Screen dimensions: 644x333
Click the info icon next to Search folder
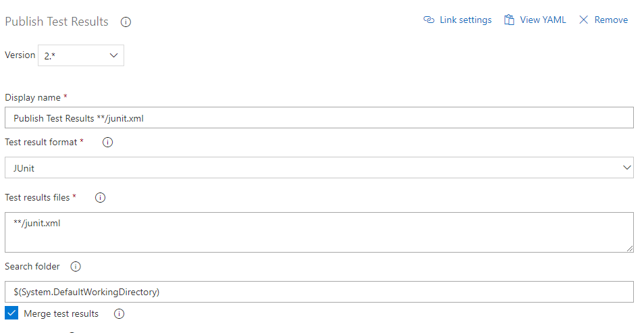point(76,267)
